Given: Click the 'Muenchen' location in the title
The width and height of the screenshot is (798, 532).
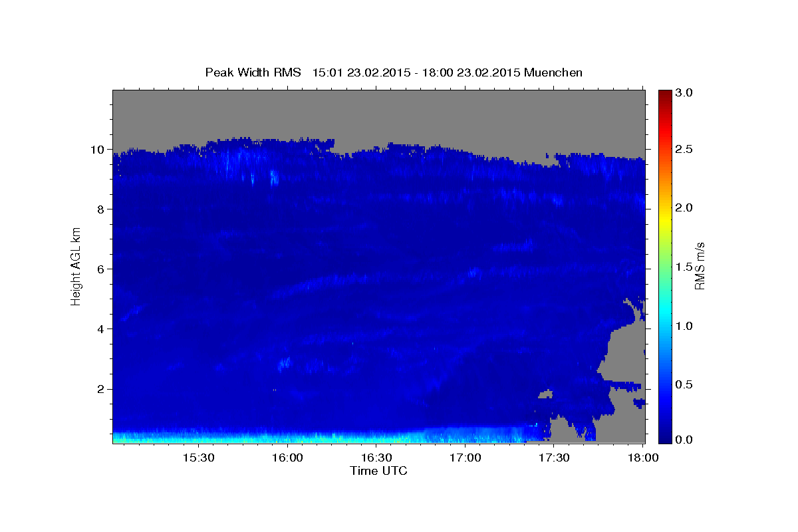Looking at the screenshot, I should (x=553, y=72).
